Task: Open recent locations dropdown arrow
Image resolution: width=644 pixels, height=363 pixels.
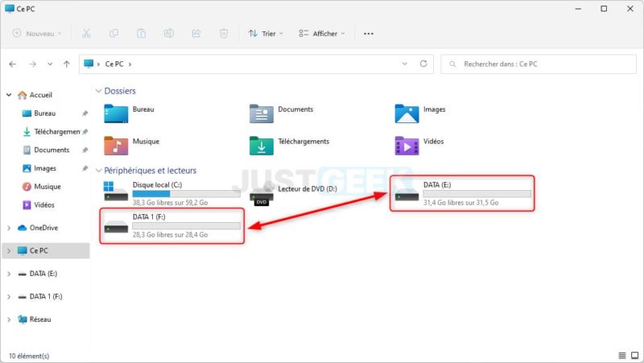Action: tap(50, 64)
